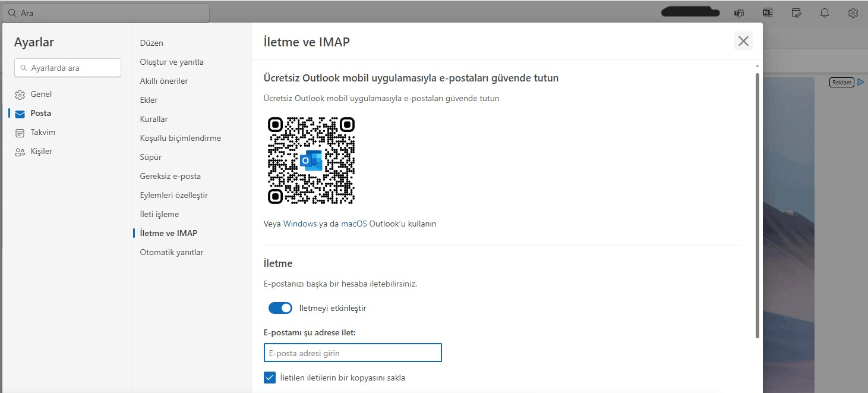Click E-postamı şu adrese ilet label
Image resolution: width=868 pixels, height=393 pixels.
(x=310, y=332)
